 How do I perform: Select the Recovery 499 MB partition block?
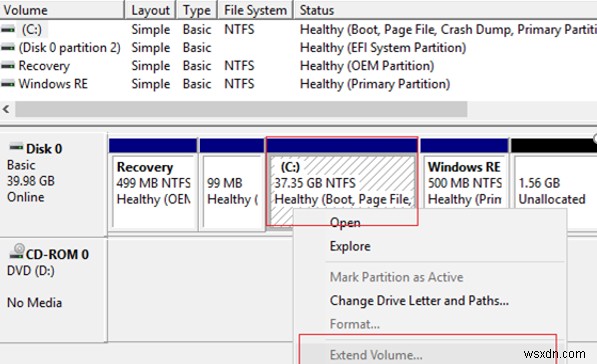click(153, 185)
